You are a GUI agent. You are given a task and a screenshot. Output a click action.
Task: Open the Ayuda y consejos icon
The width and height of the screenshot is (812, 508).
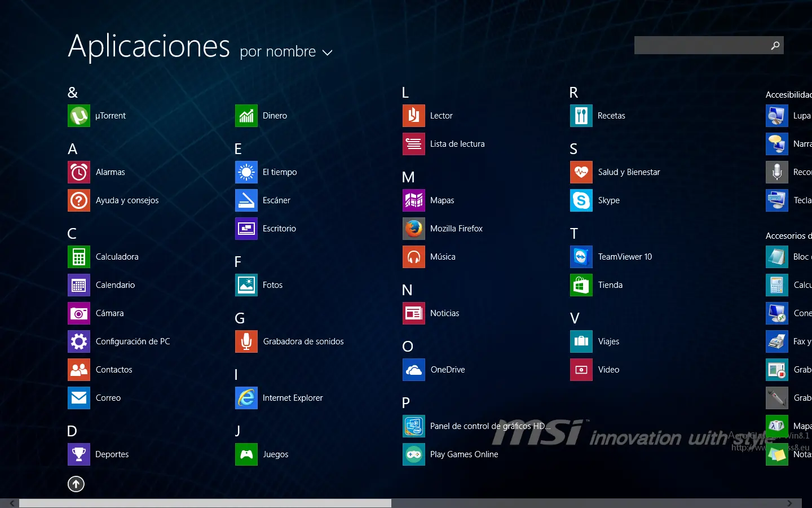(x=79, y=200)
